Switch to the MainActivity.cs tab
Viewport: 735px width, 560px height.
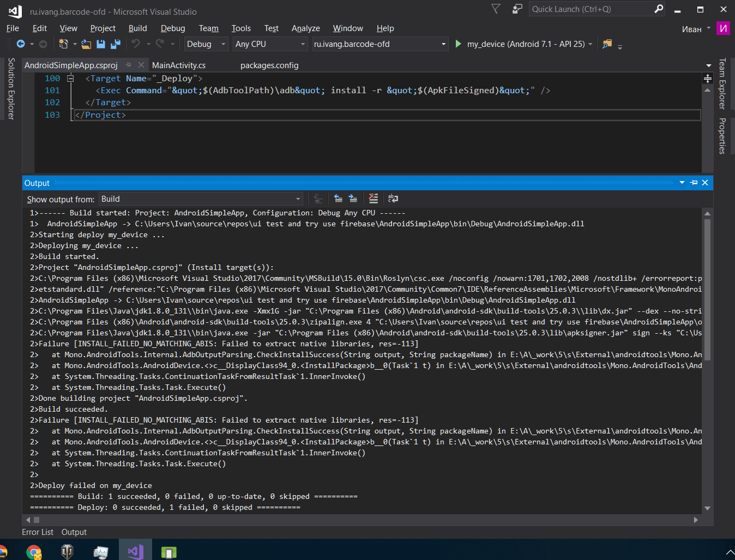pos(179,65)
